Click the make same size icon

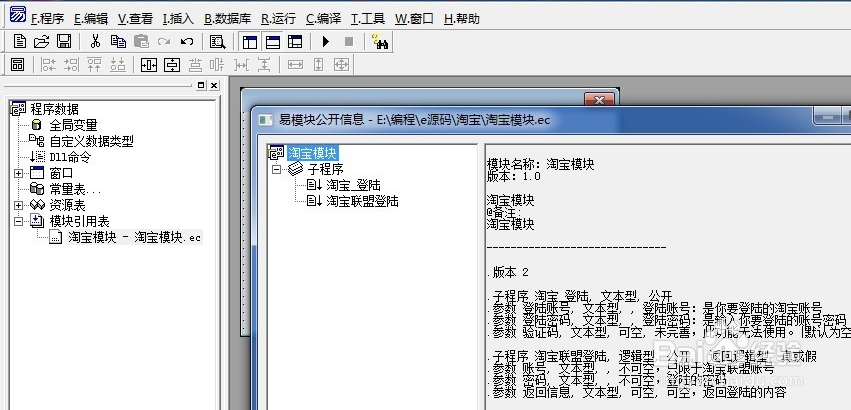[341, 65]
